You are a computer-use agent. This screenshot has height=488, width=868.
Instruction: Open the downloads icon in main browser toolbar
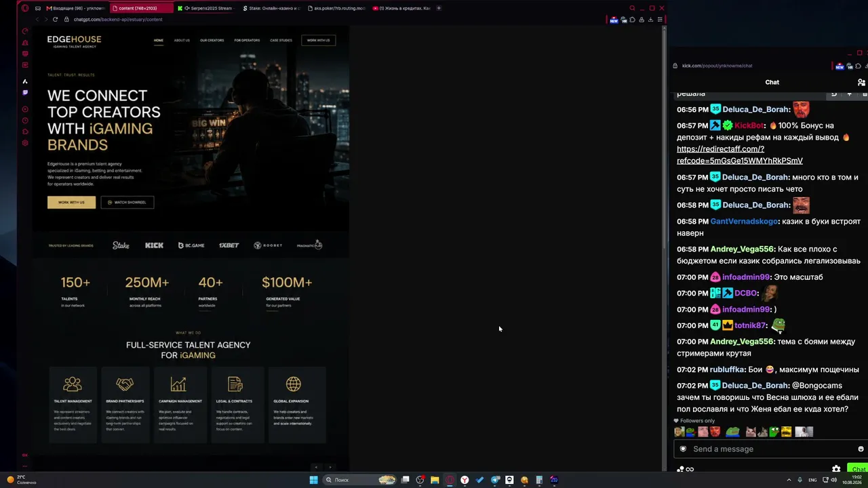(x=650, y=20)
